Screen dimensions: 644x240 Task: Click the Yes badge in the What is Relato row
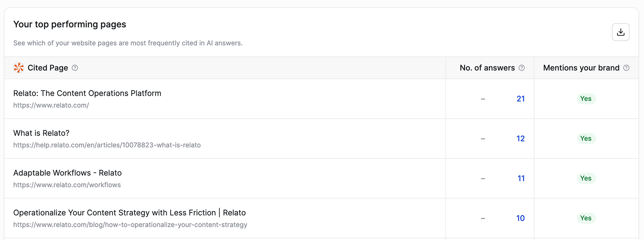(586, 138)
